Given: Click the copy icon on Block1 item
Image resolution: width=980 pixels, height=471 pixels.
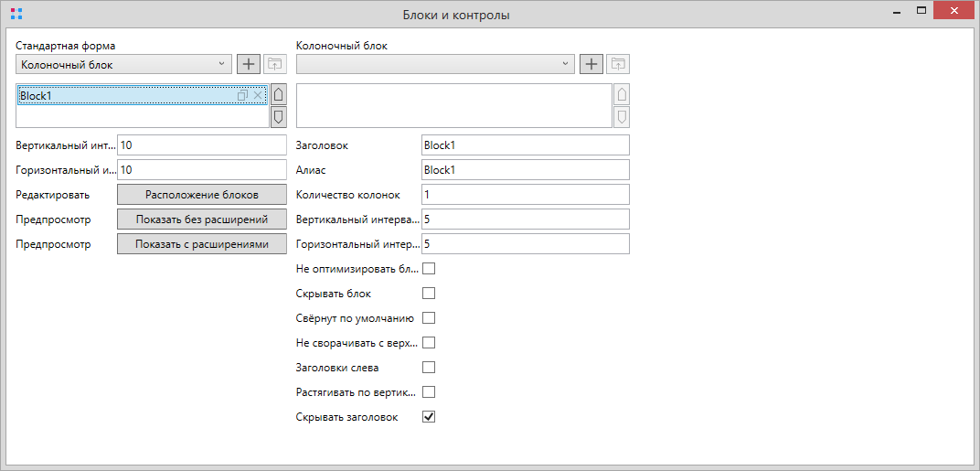Looking at the screenshot, I should (x=242, y=95).
